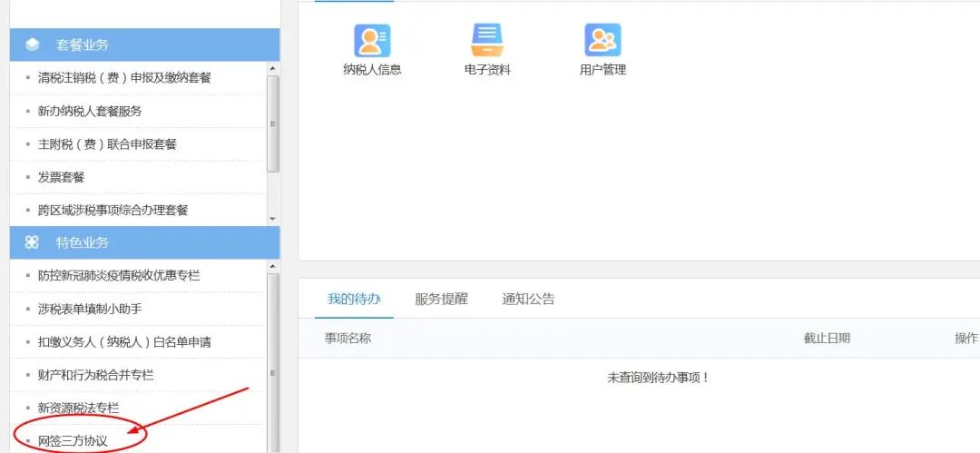980x453 pixels.
Task: Open the 用户管理 icon
Action: click(x=603, y=41)
